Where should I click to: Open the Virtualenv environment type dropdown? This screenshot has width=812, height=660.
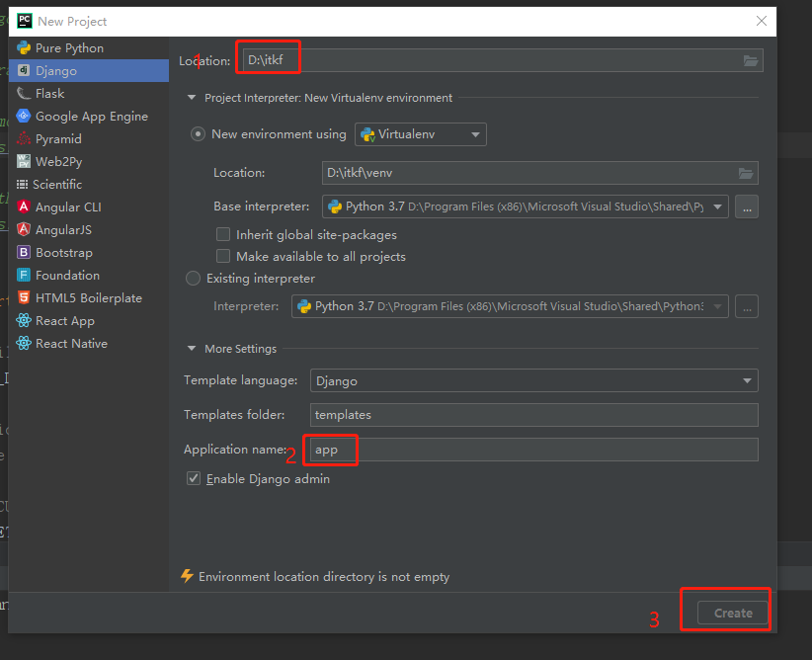click(x=474, y=134)
